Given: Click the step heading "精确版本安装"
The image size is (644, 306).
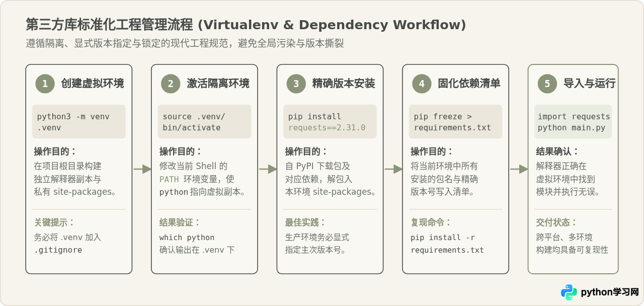Looking at the screenshot, I should coord(344,84).
